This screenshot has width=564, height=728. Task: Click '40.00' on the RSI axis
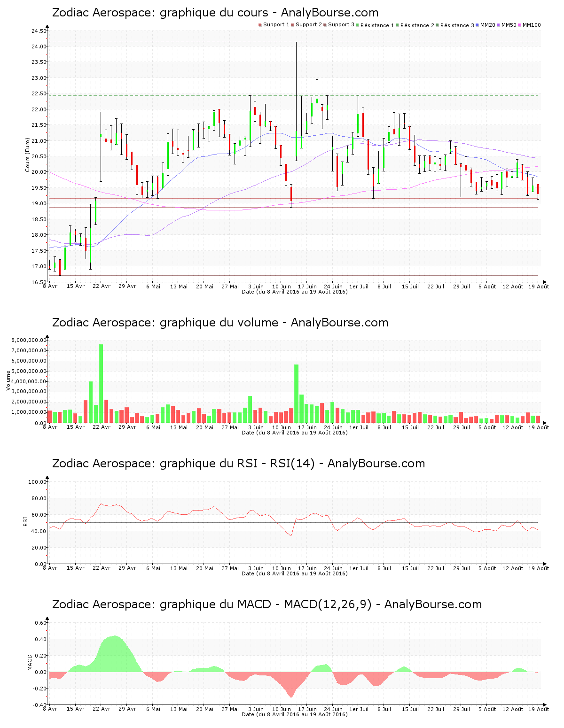[39, 531]
